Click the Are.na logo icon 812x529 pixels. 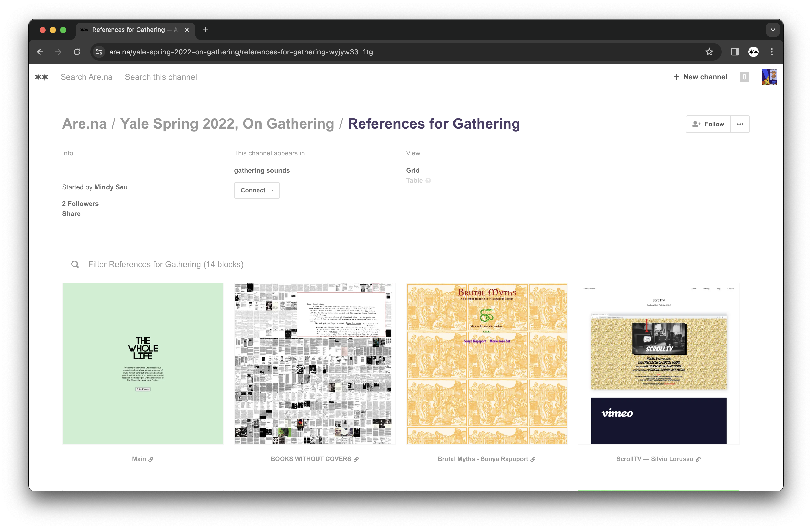coord(42,77)
